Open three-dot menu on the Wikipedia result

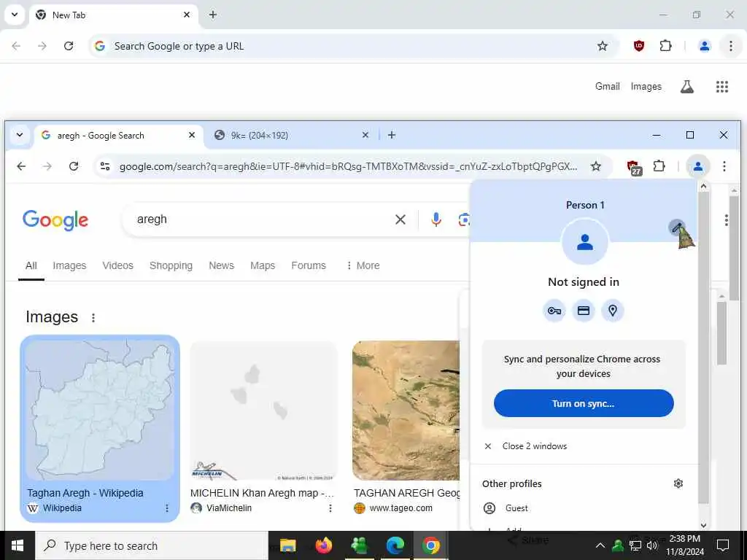167,508
